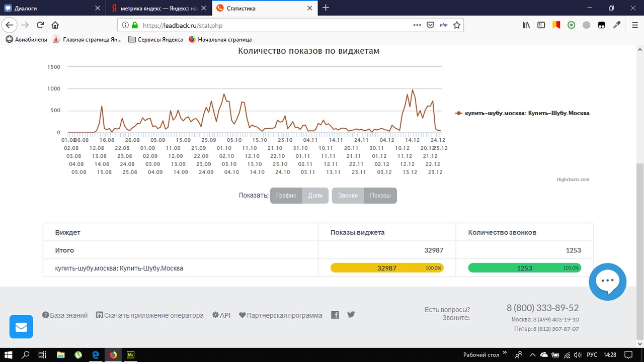Screen dimensions: 644x362
Task: Open the Сервисы Яндекса bookmarks folder
Action: coord(156,39)
